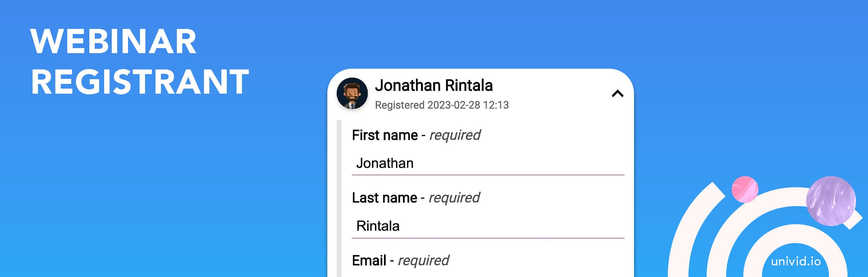Click the word Registered under the name
868x277 pixels.
399,105
